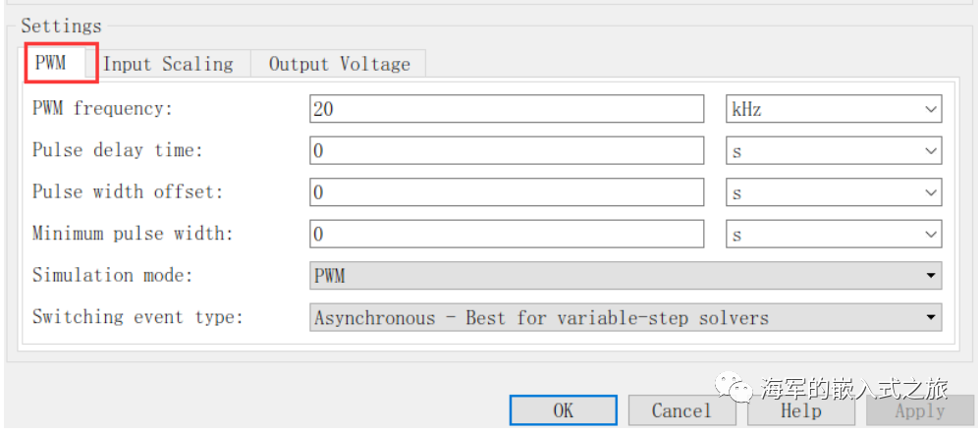Click the Apply button
The height and width of the screenshot is (432, 980).
[x=919, y=410]
